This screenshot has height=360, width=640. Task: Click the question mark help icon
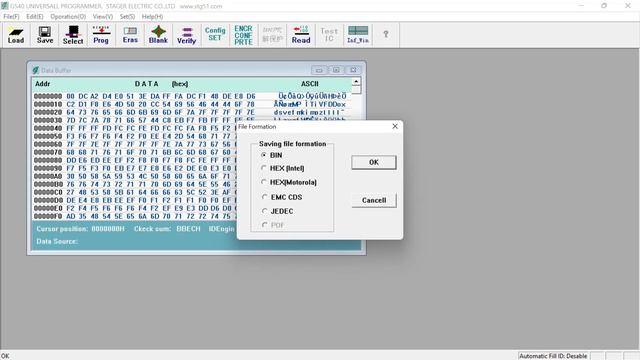(x=386, y=35)
